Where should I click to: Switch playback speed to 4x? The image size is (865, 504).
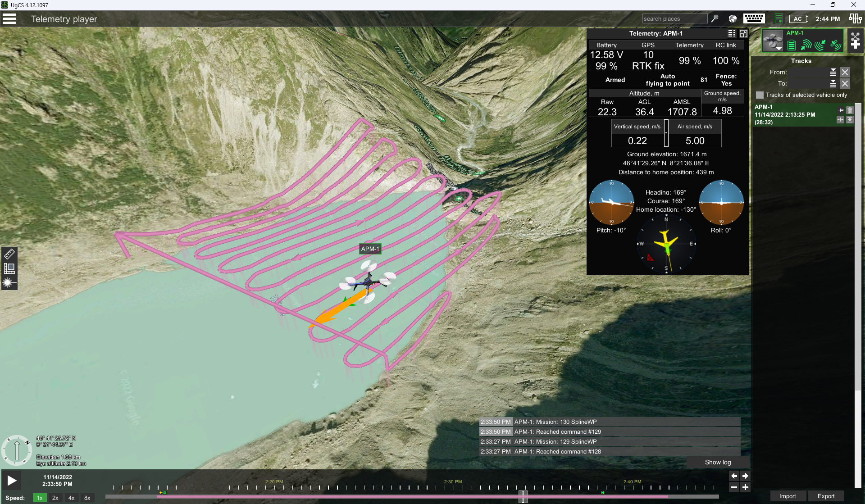(71, 498)
